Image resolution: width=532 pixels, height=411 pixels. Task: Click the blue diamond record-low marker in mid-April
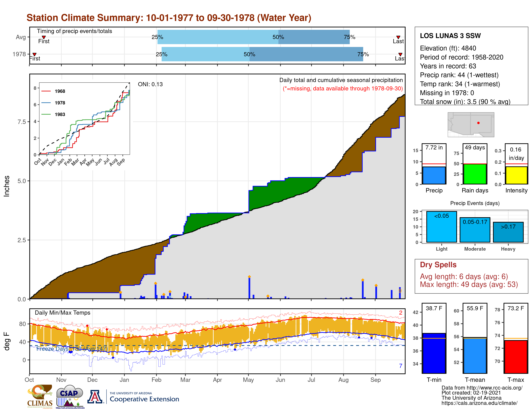[x=235, y=349]
